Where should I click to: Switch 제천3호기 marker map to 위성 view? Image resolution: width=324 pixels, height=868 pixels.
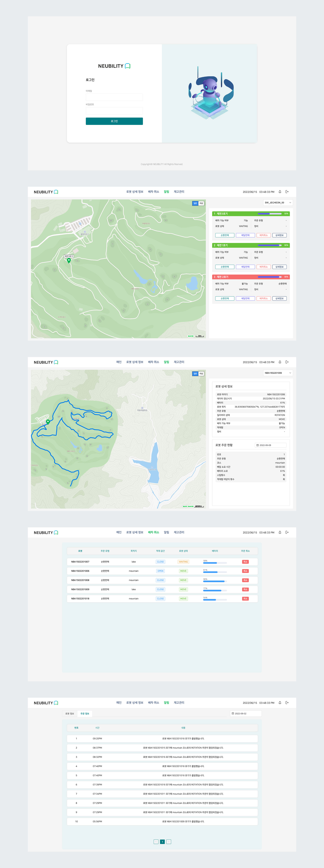[x=201, y=203]
